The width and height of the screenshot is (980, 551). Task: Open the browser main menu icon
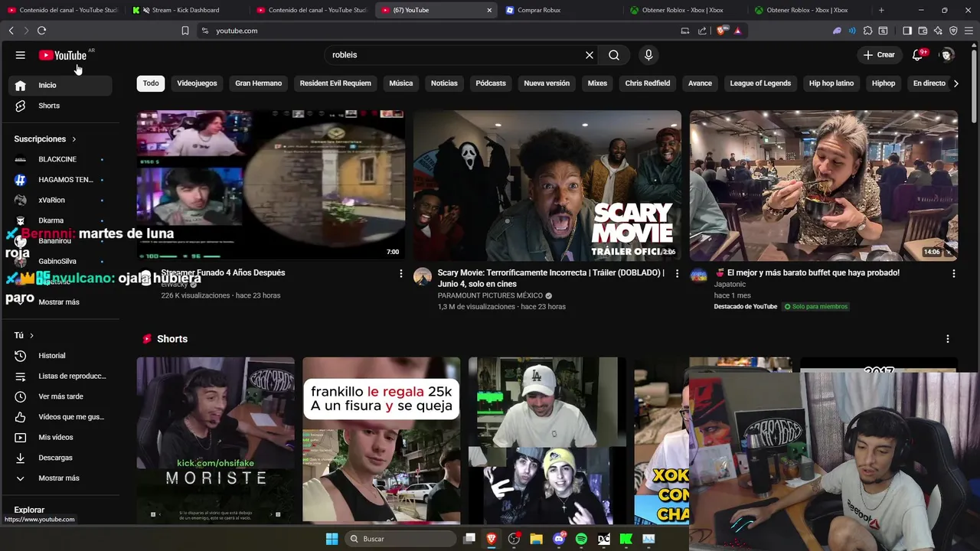(x=969, y=31)
